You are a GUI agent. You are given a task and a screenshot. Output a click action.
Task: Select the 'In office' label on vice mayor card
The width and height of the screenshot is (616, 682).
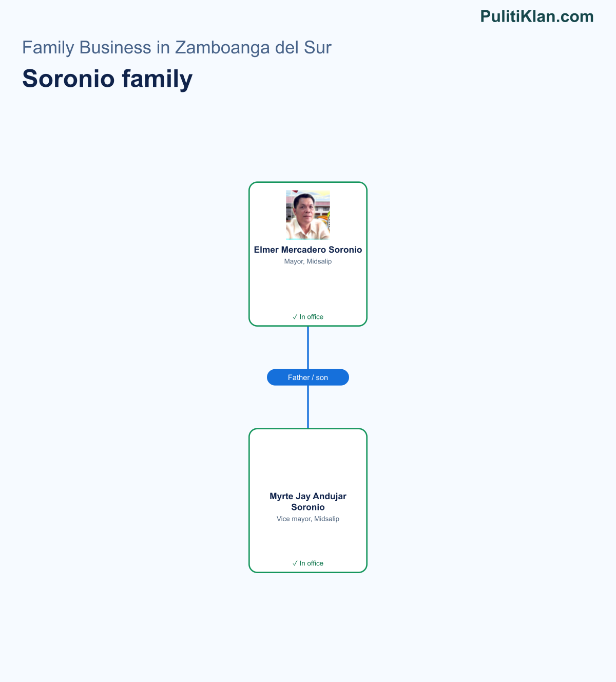point(312,563)
